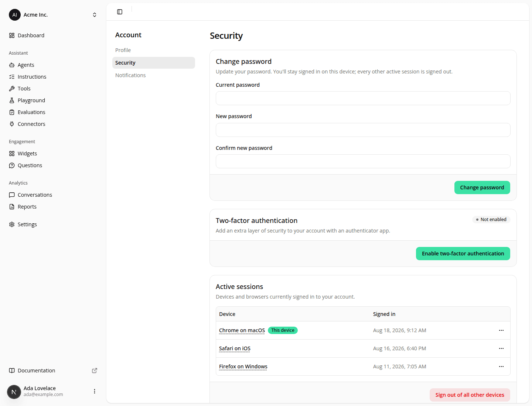Image resolution: width=532 pixels, height=406 pixels.
Task: Open actions menu for Firefox on Windows
Action: pos(501,367)
